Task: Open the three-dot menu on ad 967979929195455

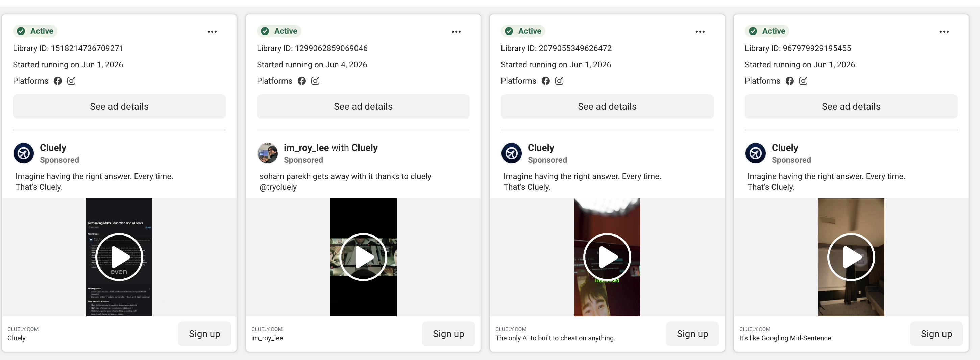Action: point(944,31)
